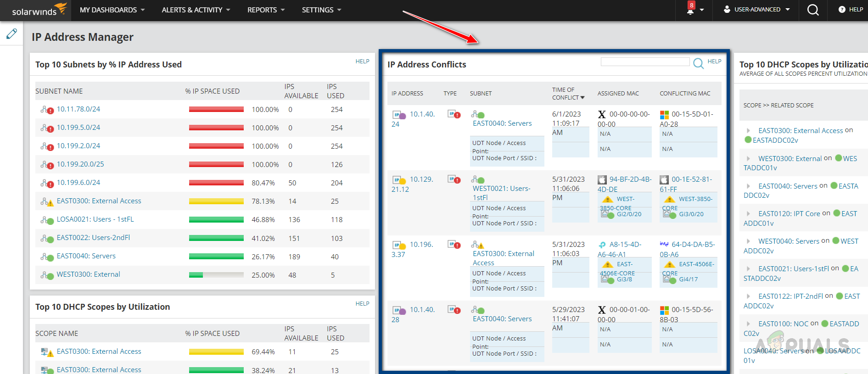
Task: Click the search magnifier in the top bar
Action: 813,10
